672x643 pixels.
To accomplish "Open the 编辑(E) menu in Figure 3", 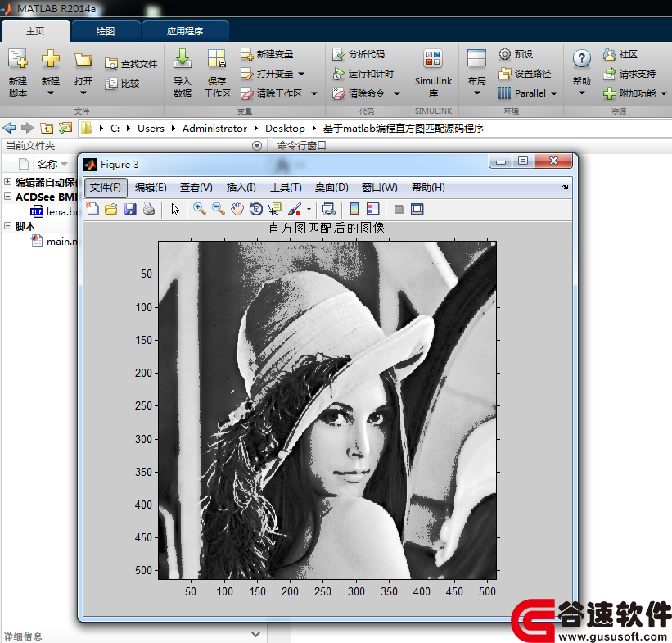I will coord(151,188).
